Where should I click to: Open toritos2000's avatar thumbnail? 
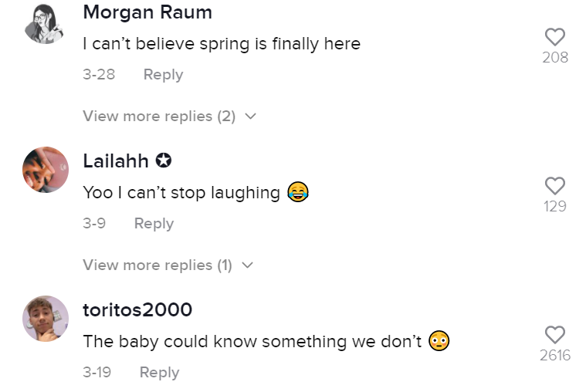tap(46, 319)
